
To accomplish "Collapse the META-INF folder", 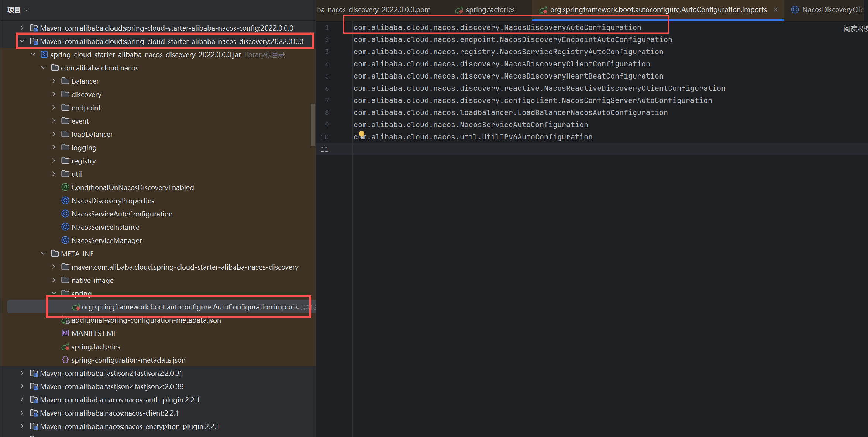I will point(43,253).
